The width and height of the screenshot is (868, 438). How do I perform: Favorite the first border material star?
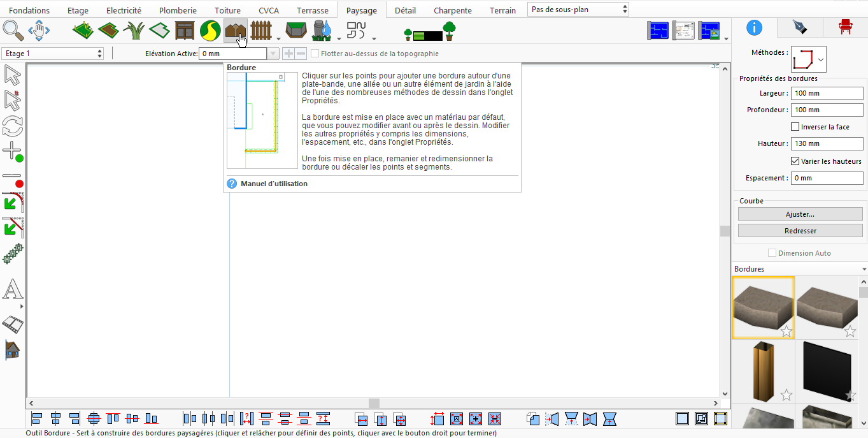point(786,331)
